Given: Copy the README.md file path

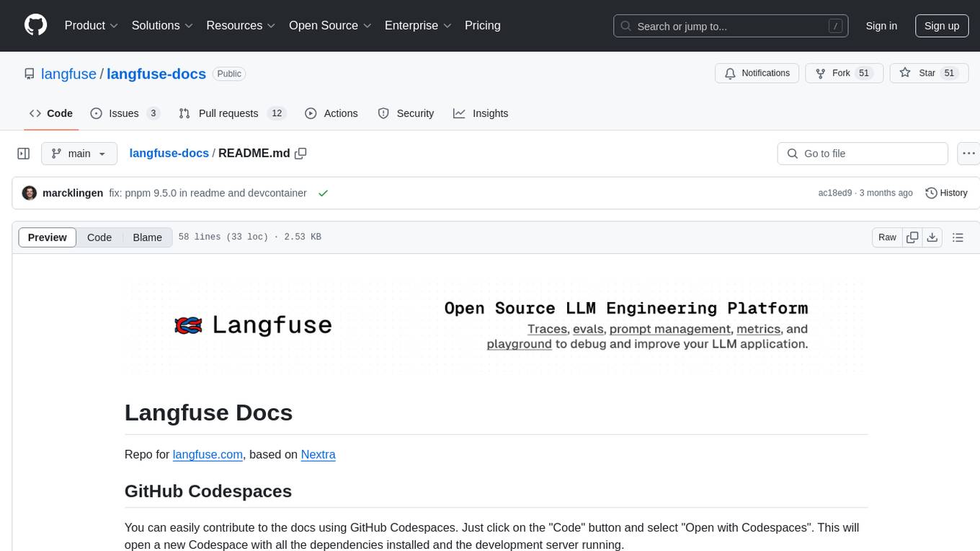Looking at the screenshot, I should pos(301,153).
